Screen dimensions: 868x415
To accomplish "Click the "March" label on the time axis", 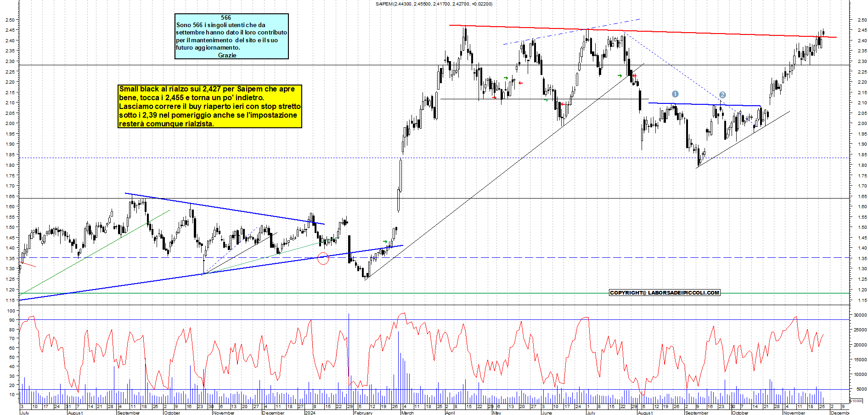I will pyautogui.click(x=407, y=413).
